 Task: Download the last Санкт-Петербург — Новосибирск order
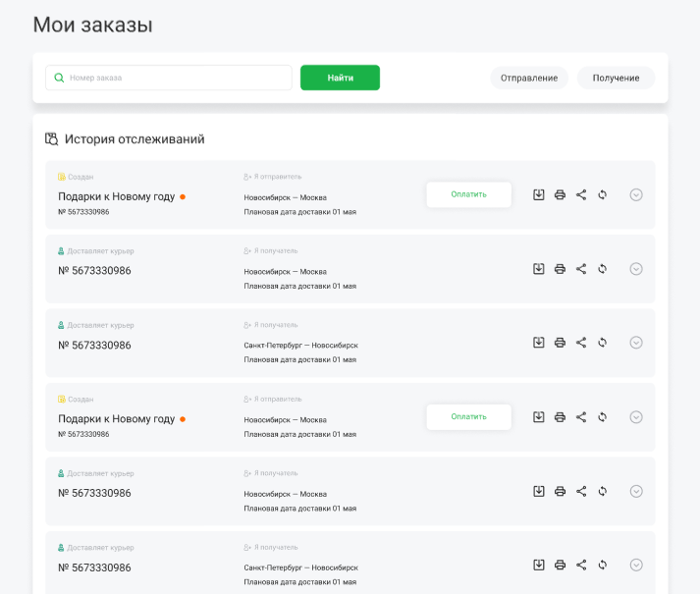pyautogui.click(x=539, y=565)
